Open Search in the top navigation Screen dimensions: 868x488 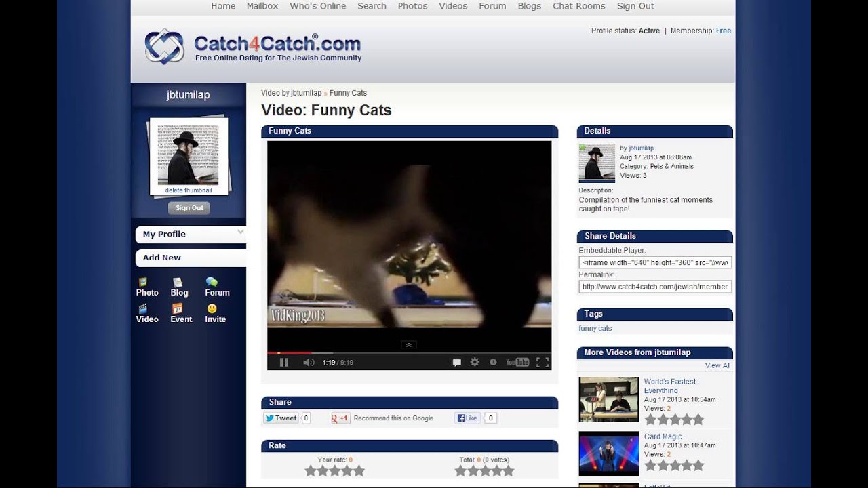click(372, 6)
